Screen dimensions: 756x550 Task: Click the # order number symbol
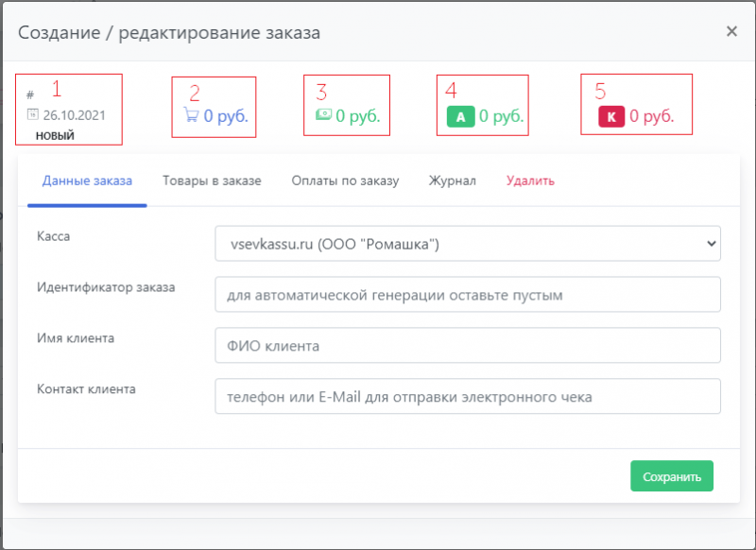pyautogui.click(x=30, y=95)
